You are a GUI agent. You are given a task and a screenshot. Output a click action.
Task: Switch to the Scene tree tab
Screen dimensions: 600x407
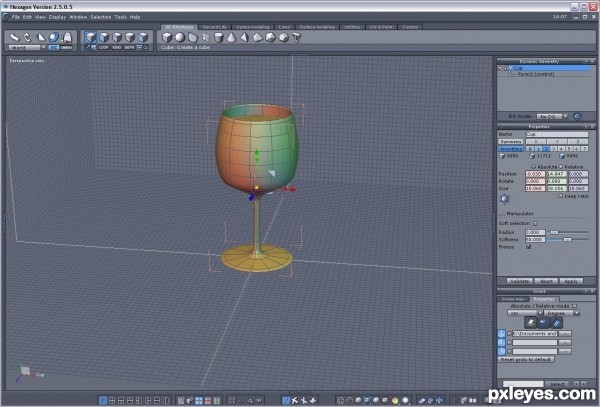[512, 299]
